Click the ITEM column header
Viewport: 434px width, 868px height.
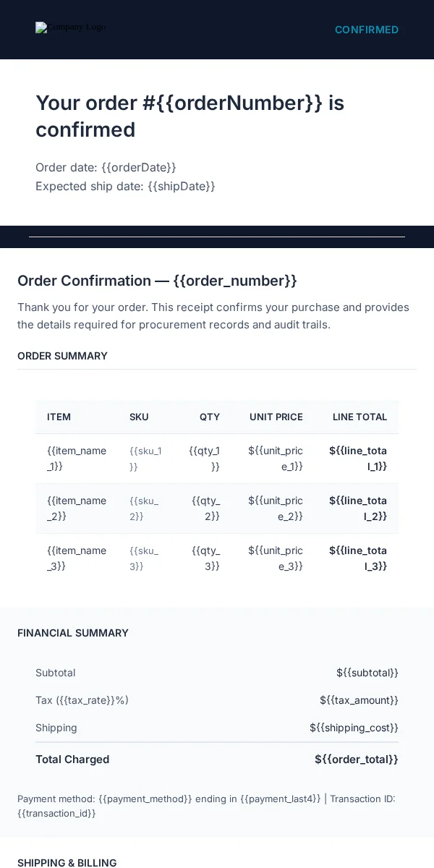pyautogui.click(x=59, y=417)
